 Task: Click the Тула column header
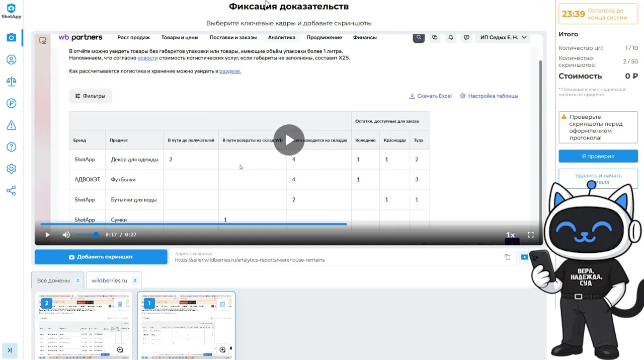point(419,140)
